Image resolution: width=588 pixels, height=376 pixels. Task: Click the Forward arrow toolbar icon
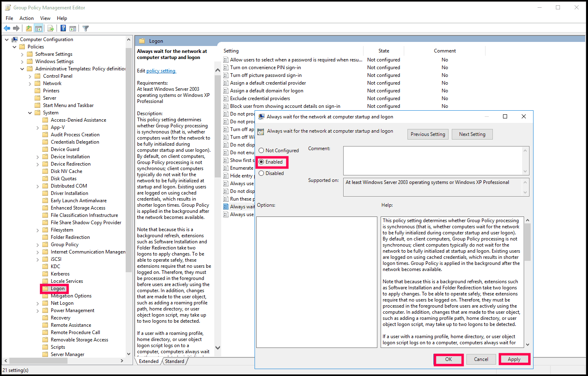[16, 28]
